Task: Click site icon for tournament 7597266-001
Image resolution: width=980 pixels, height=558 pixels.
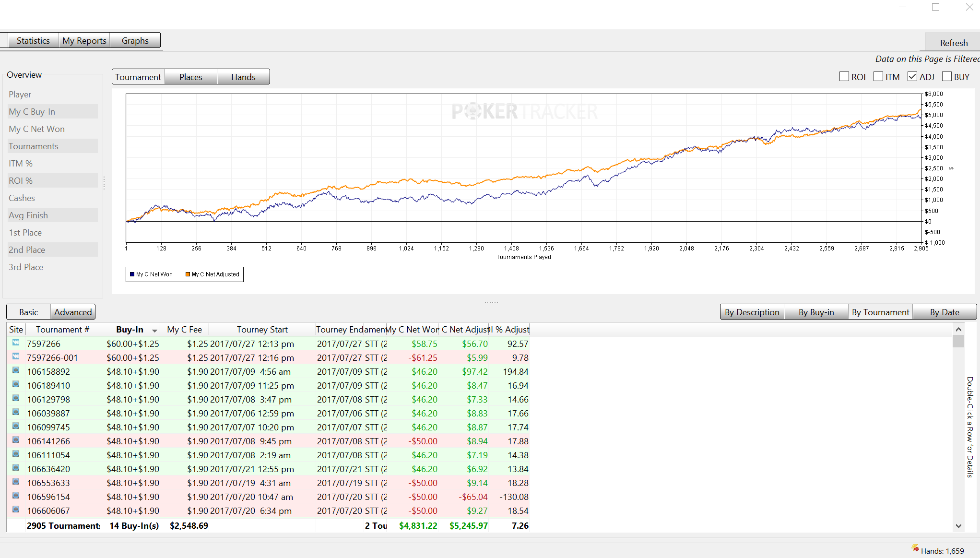Action: point(16,356)
